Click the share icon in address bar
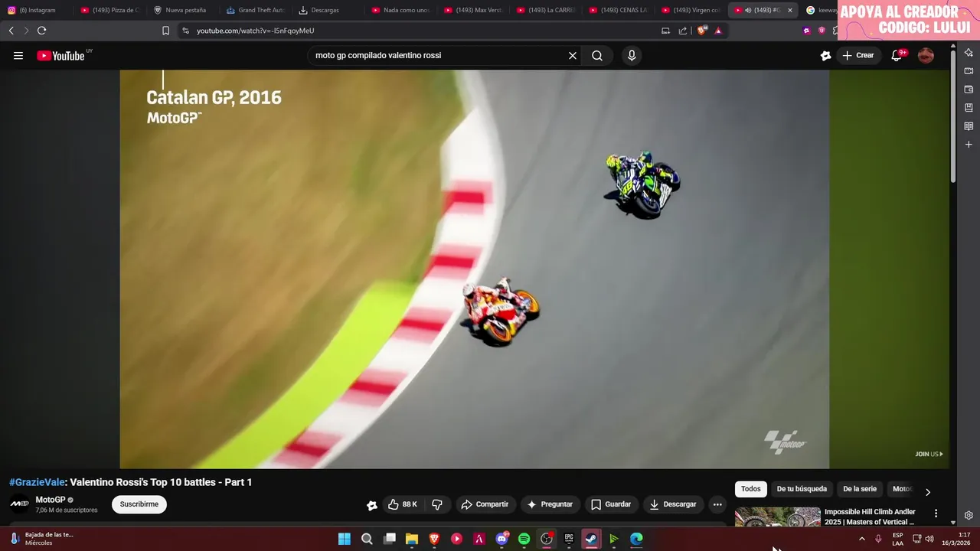This screenshot has height=551, width=980. tap(683, 31)
